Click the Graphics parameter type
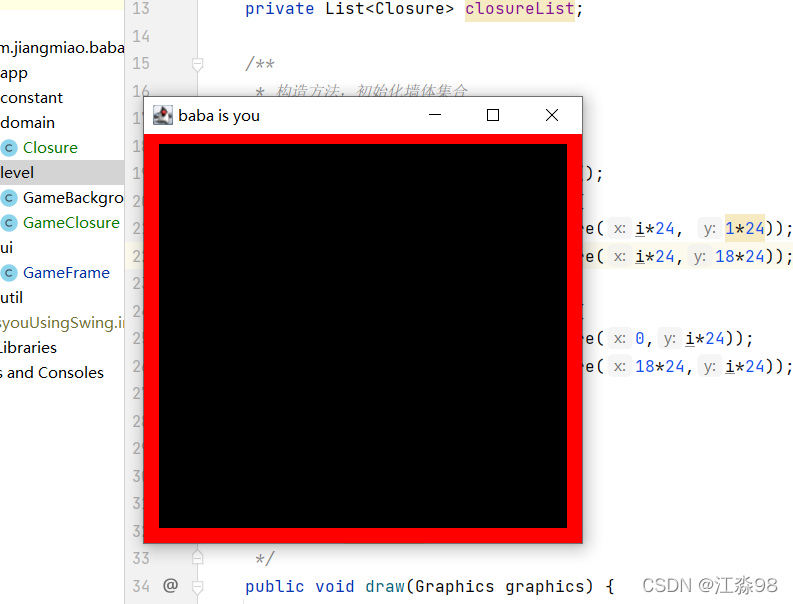 pyautogui.click(x=455, y=586)
